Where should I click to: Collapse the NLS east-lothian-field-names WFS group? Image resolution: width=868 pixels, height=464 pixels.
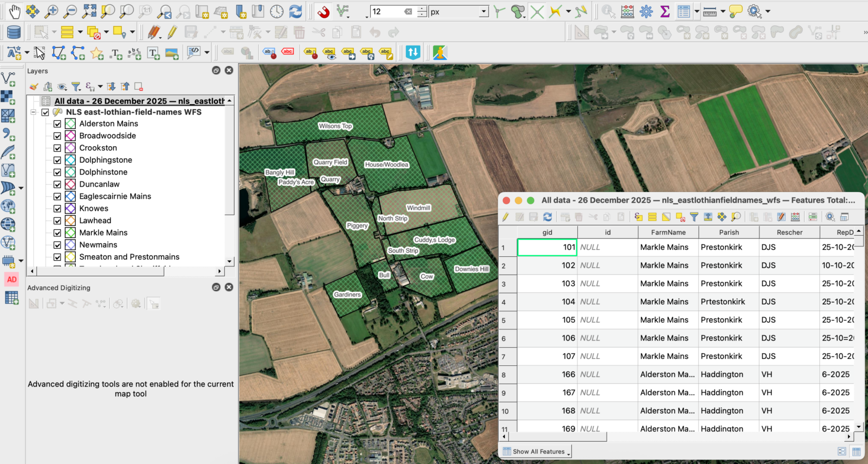33,112
